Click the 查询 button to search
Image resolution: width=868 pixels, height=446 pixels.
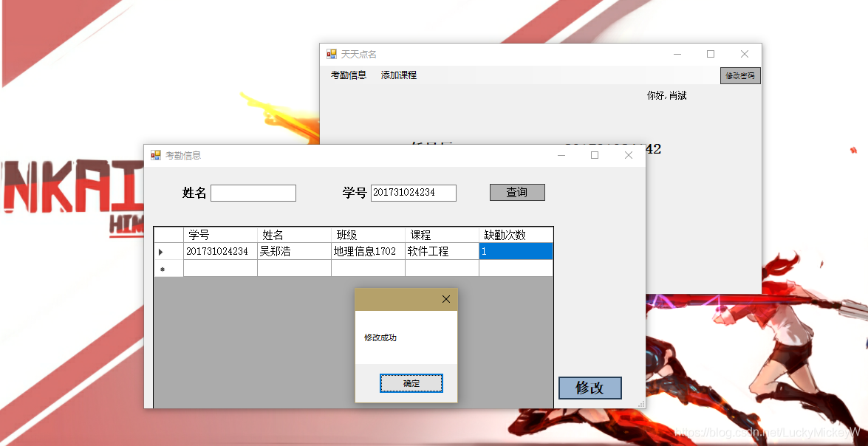(516, 192)
